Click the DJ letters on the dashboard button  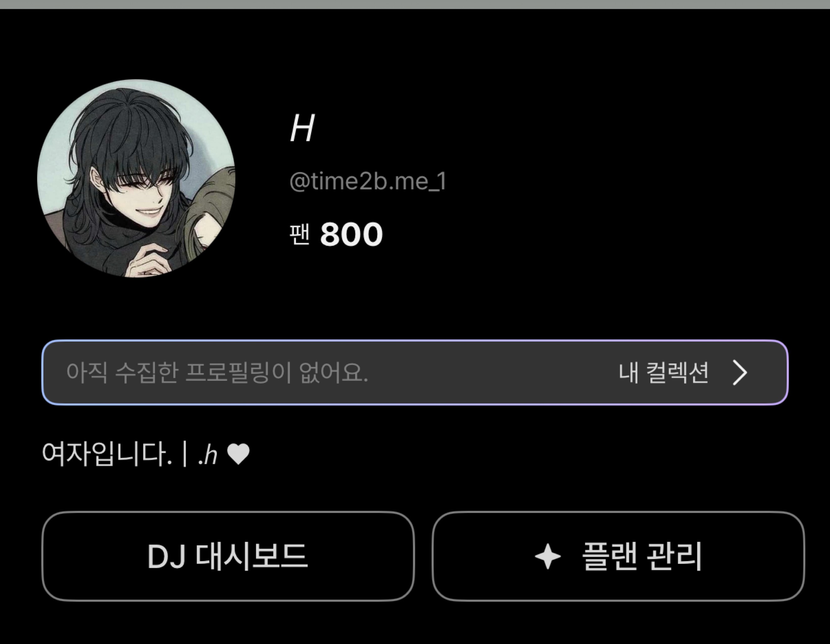coord(166,557)
